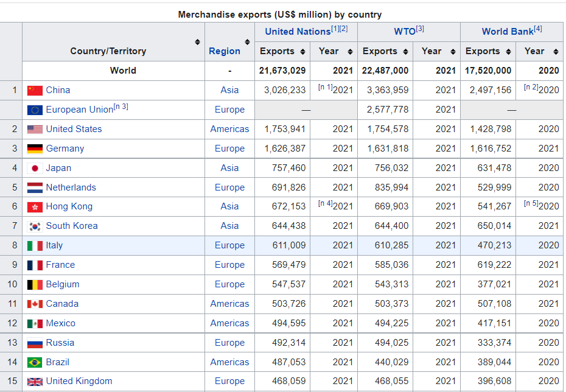Click the Americas region link for Mexico

(x=229, y=323)
